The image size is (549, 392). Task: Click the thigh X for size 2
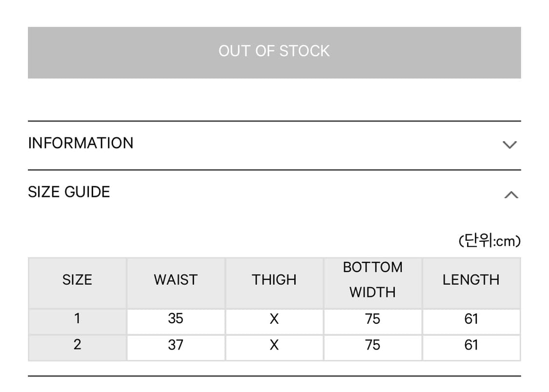click(274, 346)
